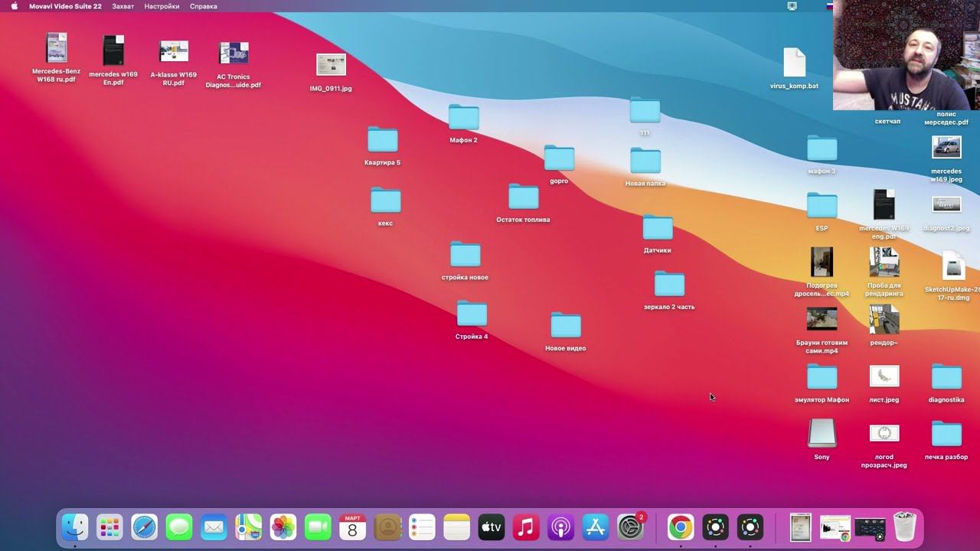The width and height of the screenshot is (980, 551).
Task: Select the virus_komp.bat file
Action: (794, 64)
